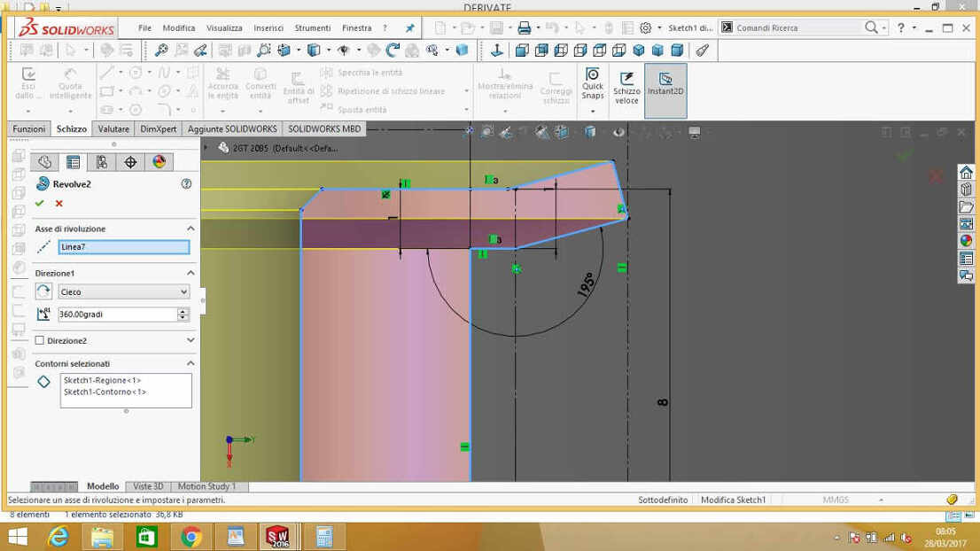Enable the Direzione2 checkbox
This screenshot has height=551, width=980.
[39, 340]
